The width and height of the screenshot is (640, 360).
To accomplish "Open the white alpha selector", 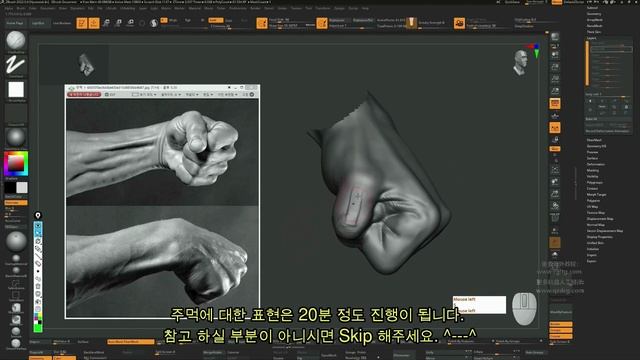I will click(16, 89).
